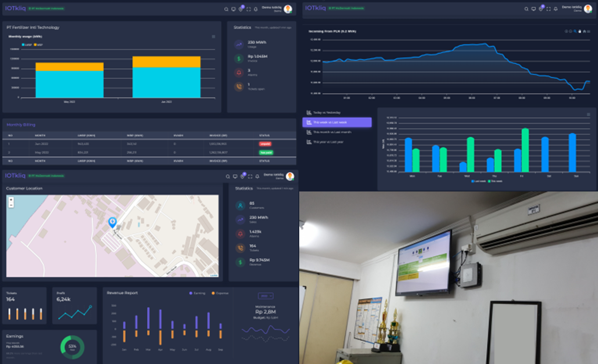This screenshot has height=364, width=598.
Task: Reset zoom with home icon on PLN line chart
Action: click(585, 31)
